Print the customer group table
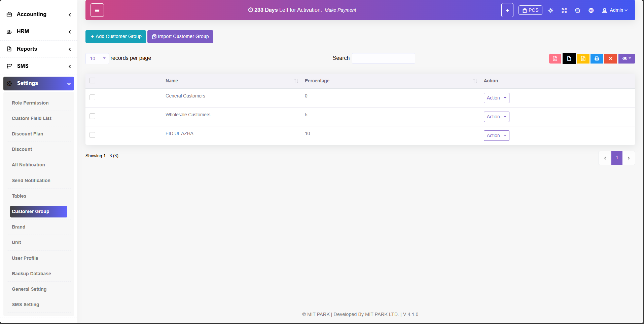 coord(597,58)
